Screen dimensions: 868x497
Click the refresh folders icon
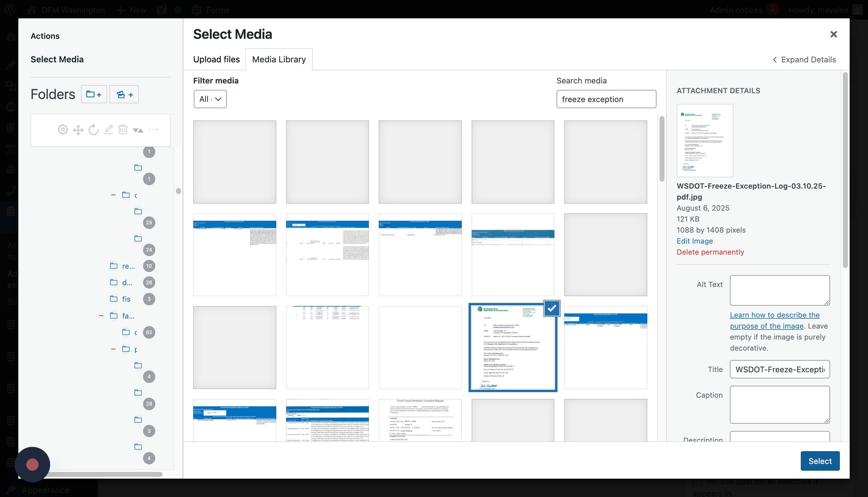click(93, 130)
